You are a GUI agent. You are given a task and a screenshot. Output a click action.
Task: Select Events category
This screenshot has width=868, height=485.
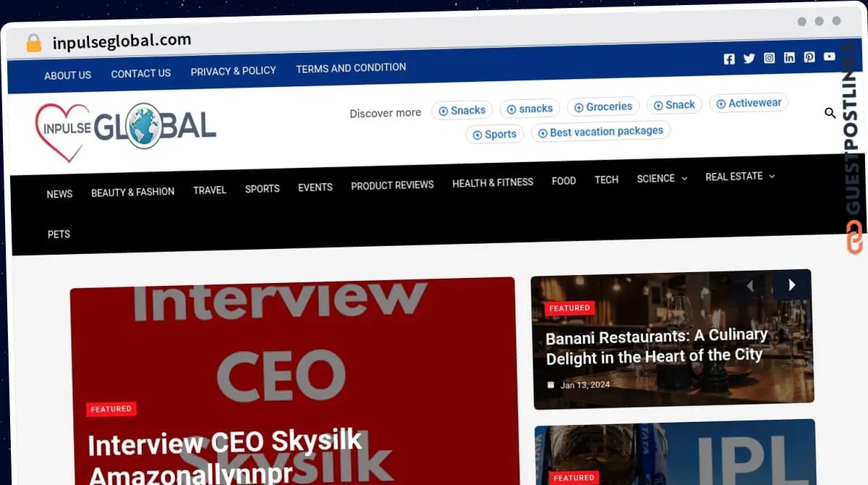(315, 187)
